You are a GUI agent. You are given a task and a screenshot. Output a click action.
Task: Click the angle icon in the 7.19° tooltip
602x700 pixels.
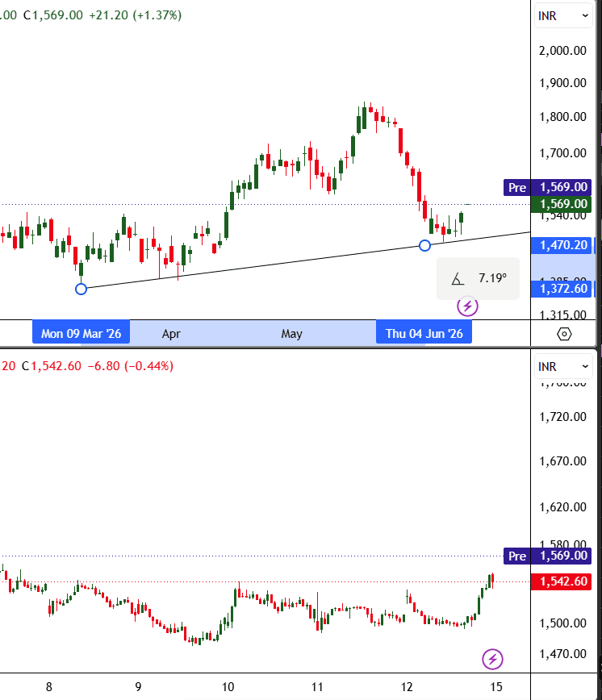[x=458, y=279]
